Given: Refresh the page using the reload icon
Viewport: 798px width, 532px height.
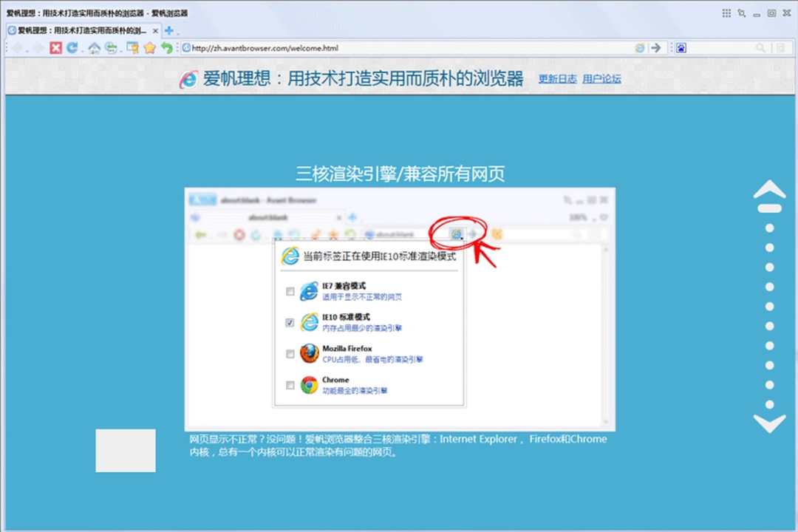Looking at the screenshot, I should click(72, 48).
